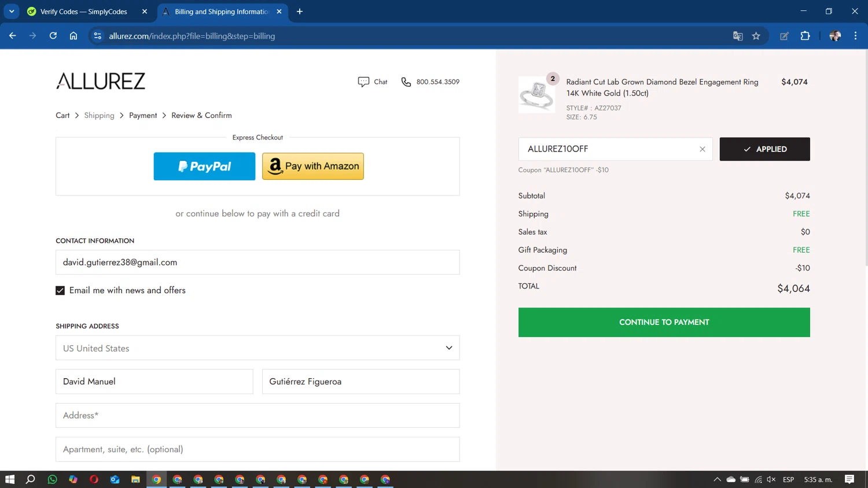
Task: Open the browser extensions puzzle icon
Action: pos(805,36)
